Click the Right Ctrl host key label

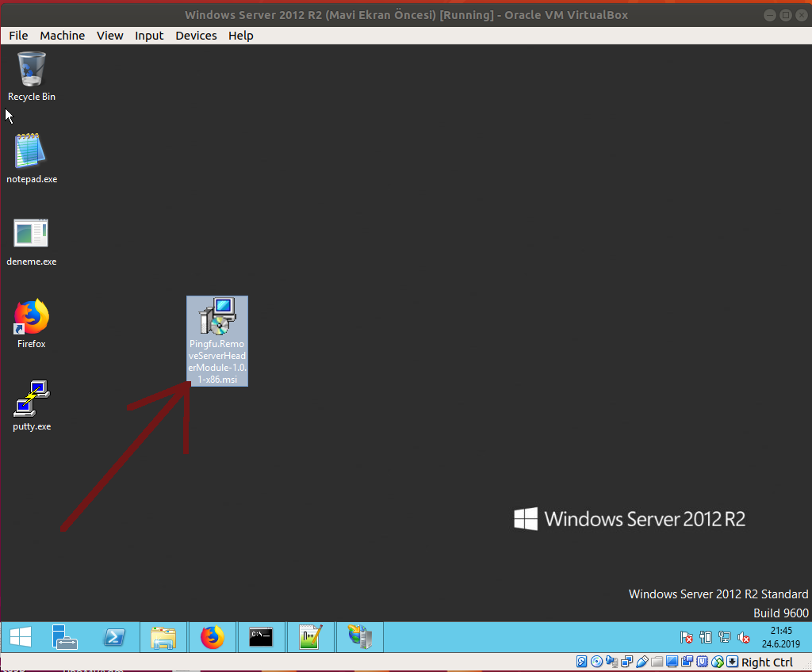(x=767, y=662)
